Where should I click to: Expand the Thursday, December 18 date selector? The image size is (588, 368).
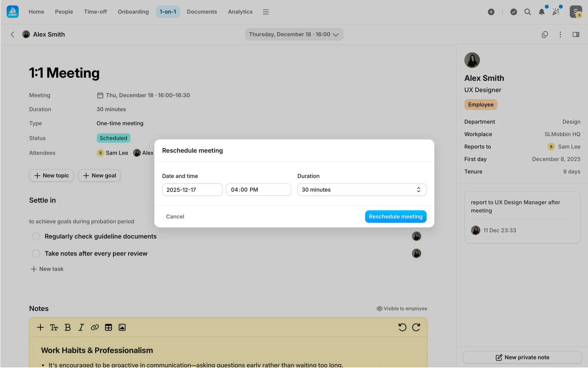coord(294,34)
